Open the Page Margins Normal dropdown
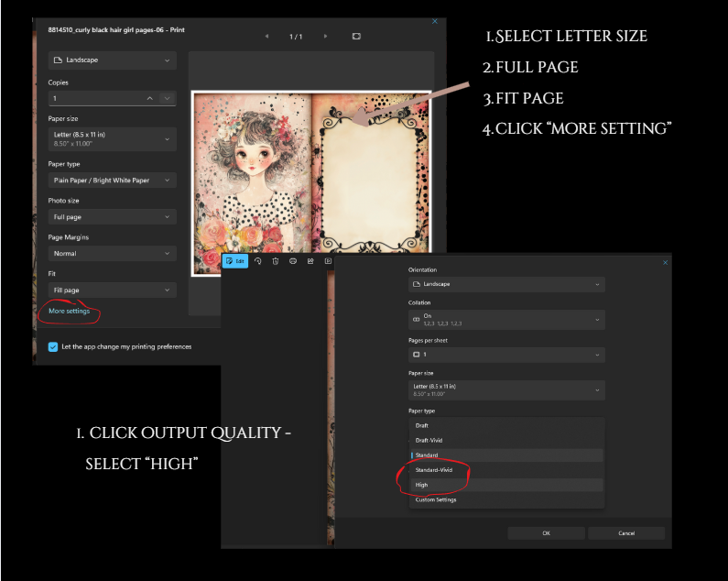728x581 pixels. (x=113, y=253)
